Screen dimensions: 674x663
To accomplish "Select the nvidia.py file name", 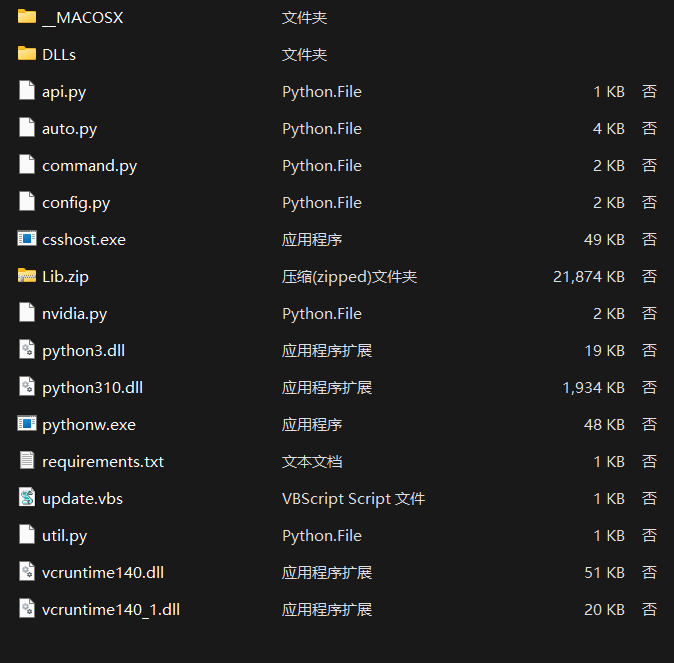I will click(74, 314).
